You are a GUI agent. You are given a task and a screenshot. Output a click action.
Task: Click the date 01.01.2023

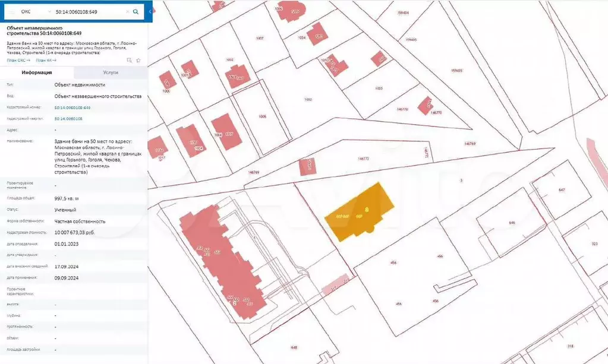67,244
